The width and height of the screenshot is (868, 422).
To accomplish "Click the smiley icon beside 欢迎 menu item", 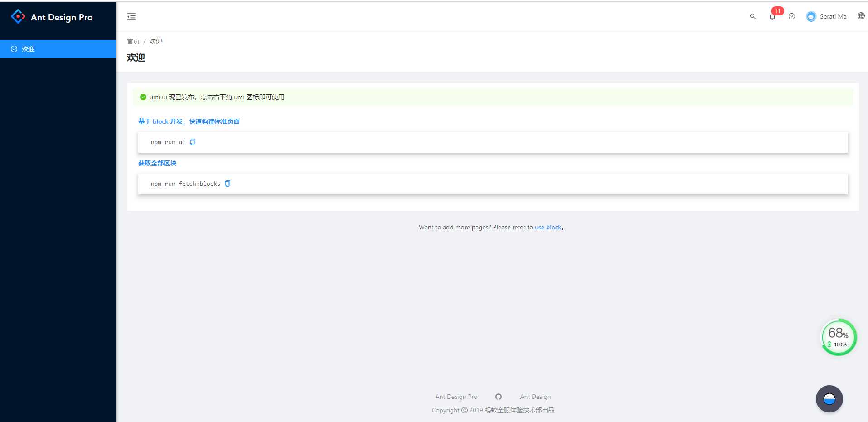I will tap(14, 49).
